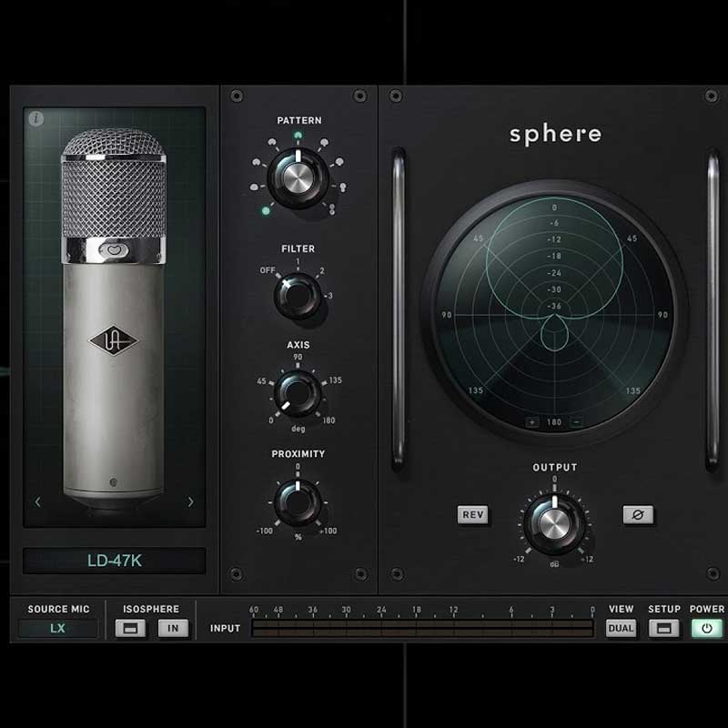This screenshot has width=728, height=728.
Task: Click the Proximity knob
Action: [298, 503]
